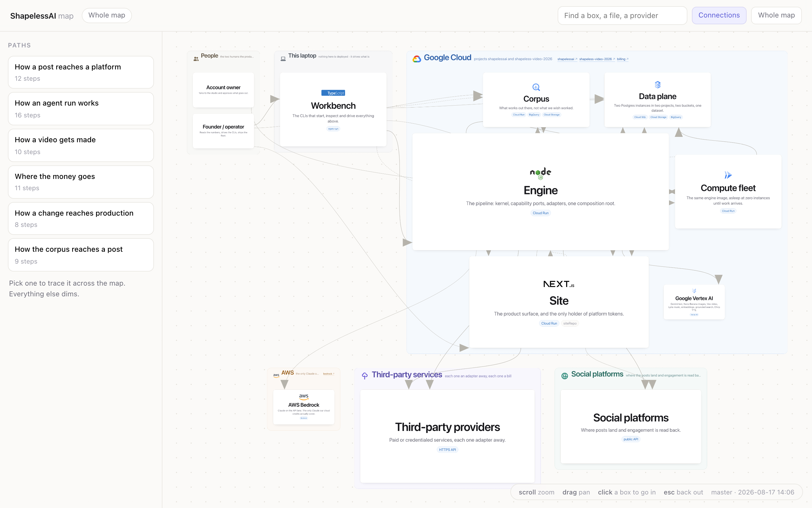Click the Cloud Storage tag in Data plane

pyautogui.click(x=658, y=117)
